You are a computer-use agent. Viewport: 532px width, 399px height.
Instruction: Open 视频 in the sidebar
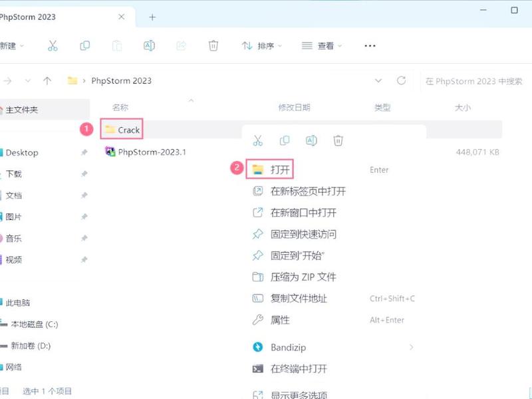point(13,259)
